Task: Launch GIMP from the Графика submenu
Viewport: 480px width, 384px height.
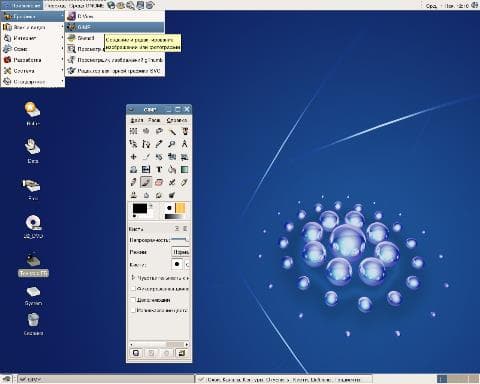Action: 114,27
